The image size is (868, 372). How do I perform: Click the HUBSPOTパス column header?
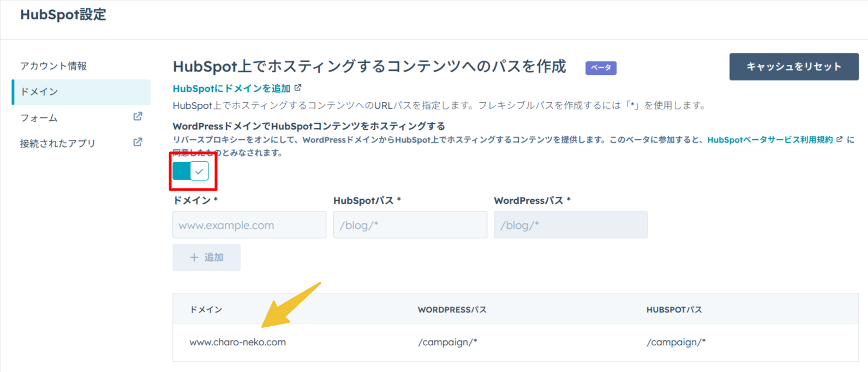674,310
